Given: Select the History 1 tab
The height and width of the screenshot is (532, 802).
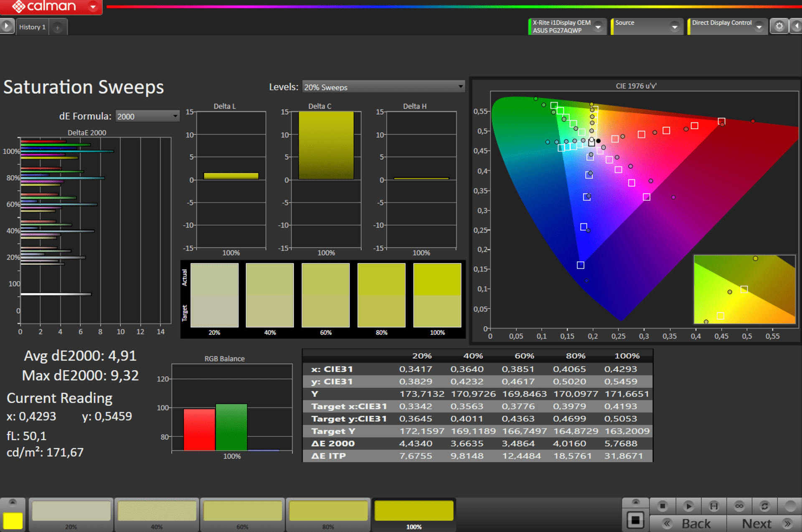Looking at the screenshot, I should point(32,27).
